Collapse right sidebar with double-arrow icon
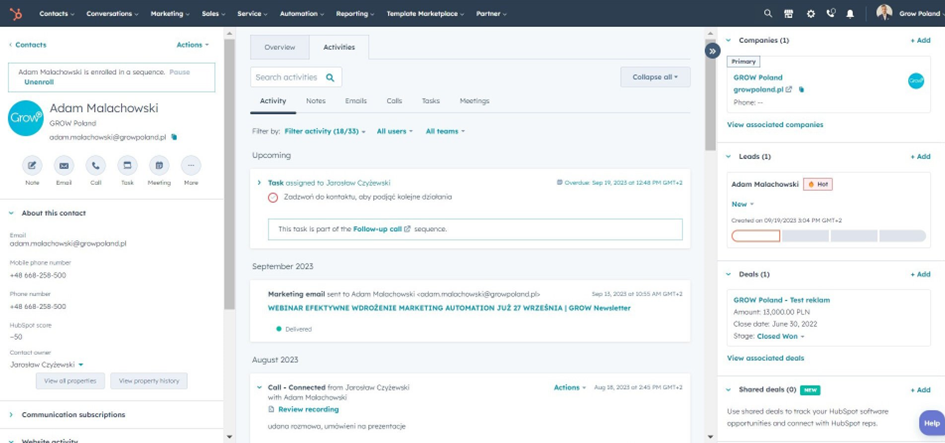Viewport: 945px width, 443px height. (712, 51)
